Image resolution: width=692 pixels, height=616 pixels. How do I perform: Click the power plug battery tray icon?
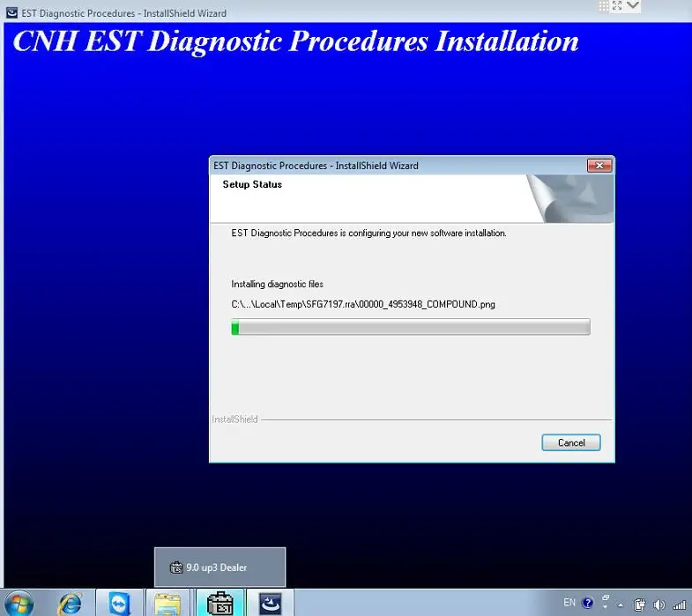[x=639, y=604]
